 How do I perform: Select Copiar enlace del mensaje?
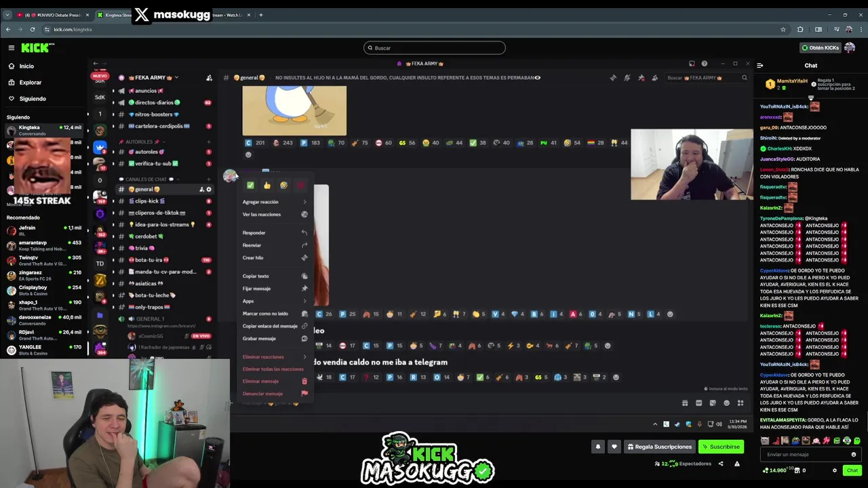click(x=275, y=326)
